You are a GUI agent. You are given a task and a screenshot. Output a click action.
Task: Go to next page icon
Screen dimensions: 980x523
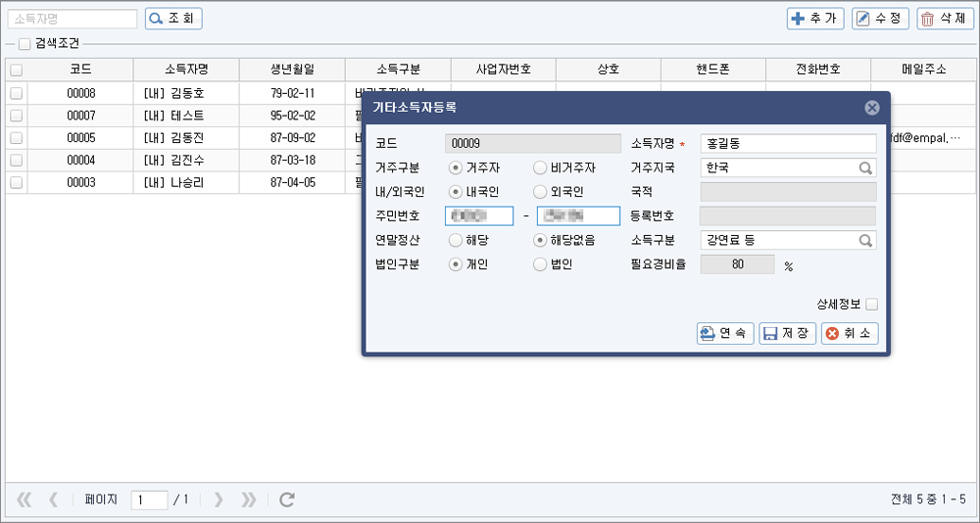(219, 499)
